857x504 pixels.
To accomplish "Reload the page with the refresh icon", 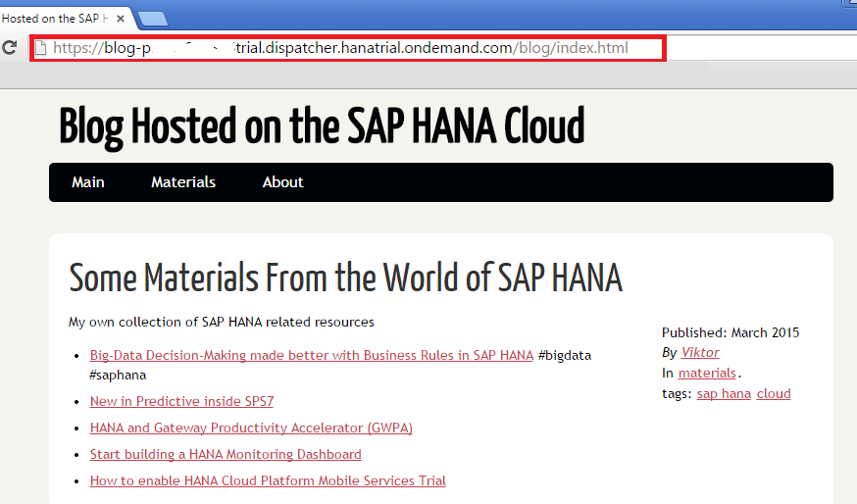I will [x=9, y=48].
